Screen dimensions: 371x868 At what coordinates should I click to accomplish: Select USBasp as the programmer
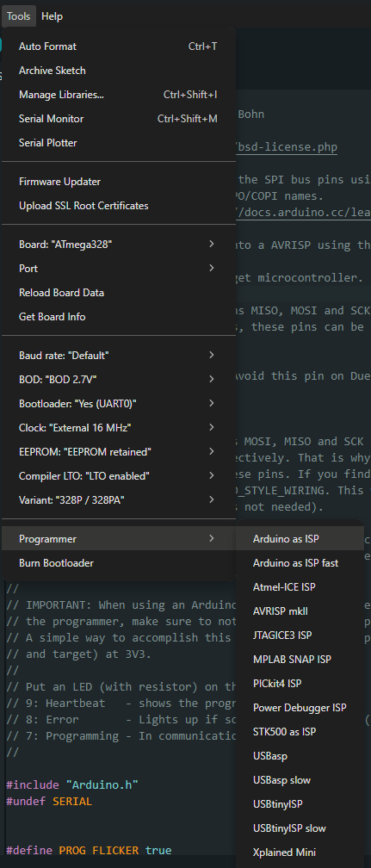(300, 756)
